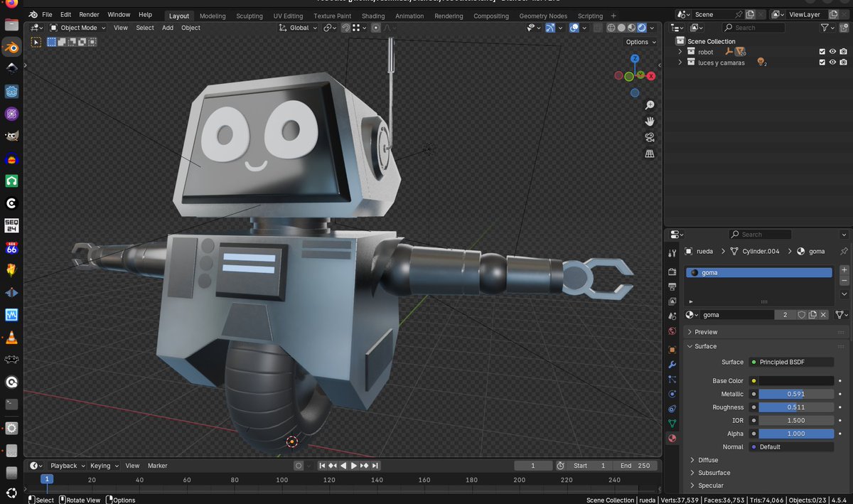
Task: Open the Object Data properties tab
Action: (672, 424)
